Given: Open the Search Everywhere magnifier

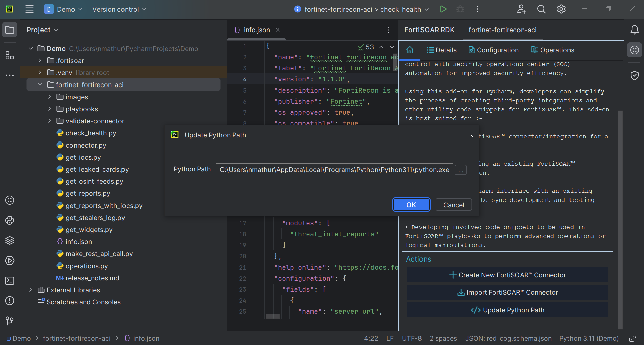Looking at the screenshot, I should [541, 9].
